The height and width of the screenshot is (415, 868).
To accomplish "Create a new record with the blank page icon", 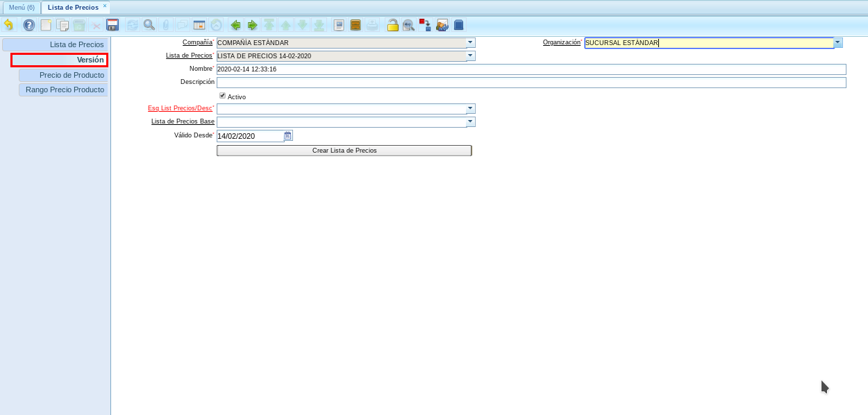I will coord(46,25).
